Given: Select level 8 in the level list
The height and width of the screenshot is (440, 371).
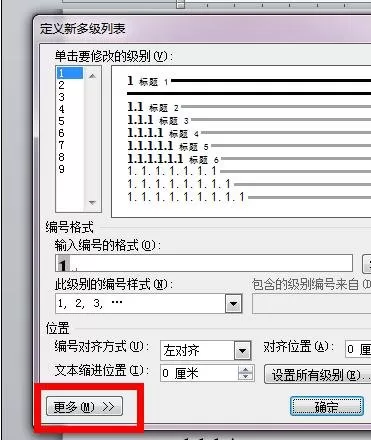Looking at the screenshot, I should (x=70, y=157).
